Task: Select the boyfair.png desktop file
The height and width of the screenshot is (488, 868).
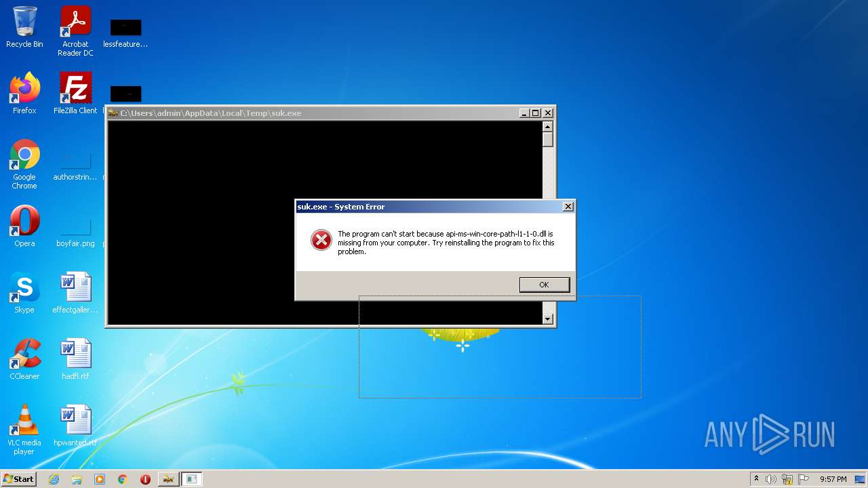Action: pyautogui.click(x=75, y=232)
